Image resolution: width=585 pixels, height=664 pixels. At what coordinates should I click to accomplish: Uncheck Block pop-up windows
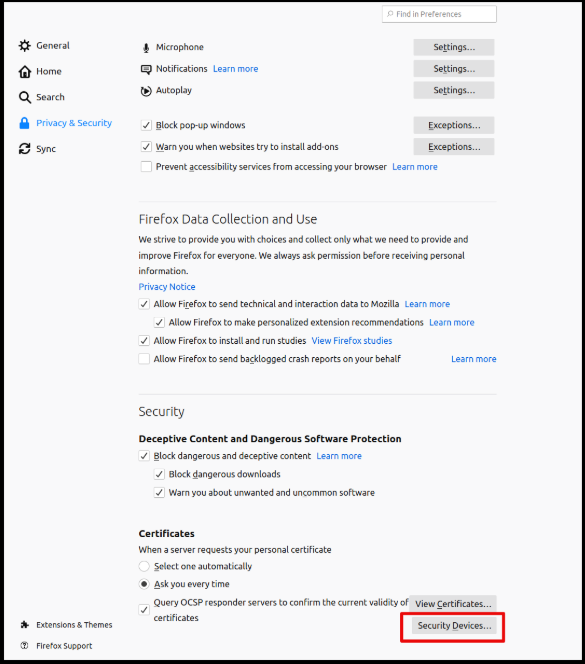pyautogui.click(x=146, y=125)
